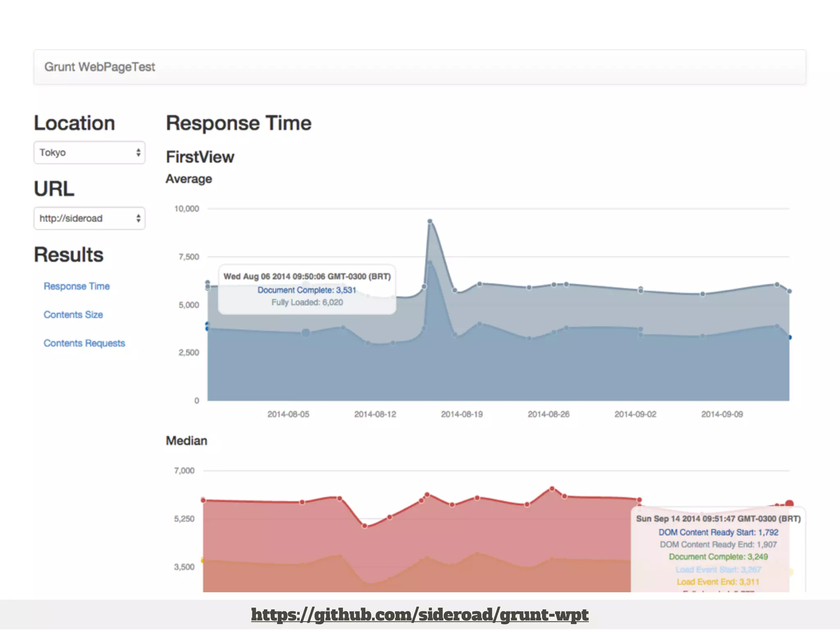Click the highlighted Aug 06 Document Complete point
The height and width of the screenshot is (630, 840).
306,333
